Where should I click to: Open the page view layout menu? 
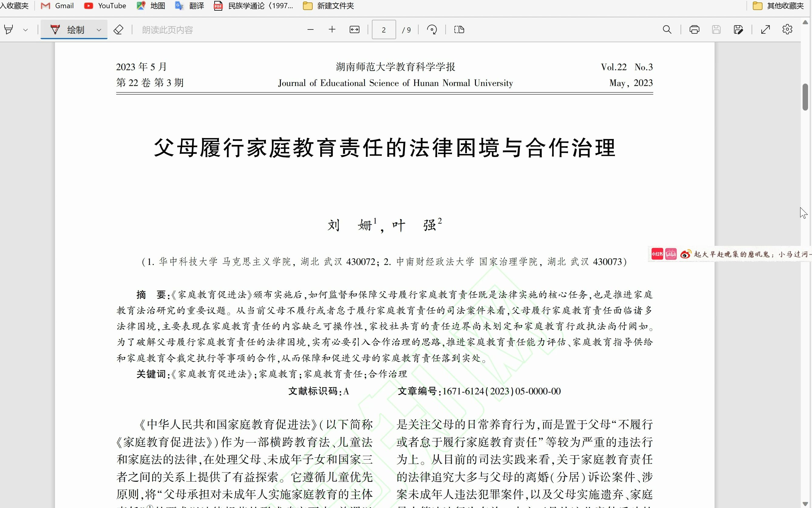coord(459,29)
